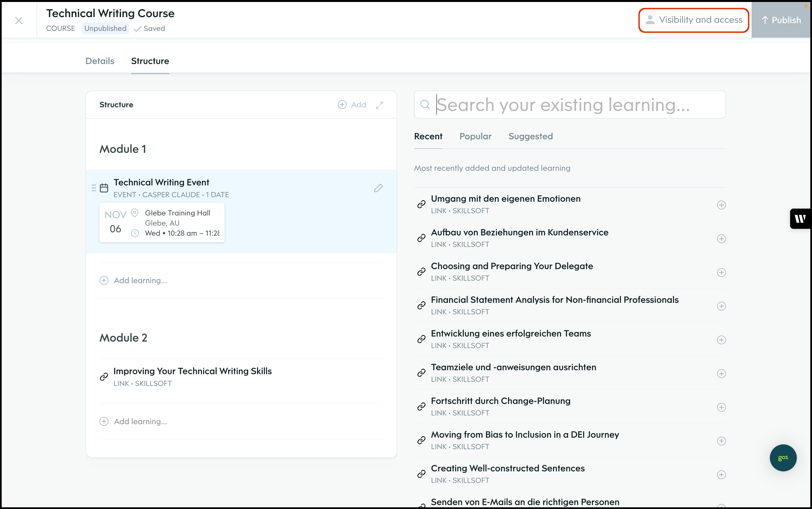Add 'Choosing and Preparing Your Delegate' plus icon
The height and width of the screenshot is (509, 812).
point(721,272)
